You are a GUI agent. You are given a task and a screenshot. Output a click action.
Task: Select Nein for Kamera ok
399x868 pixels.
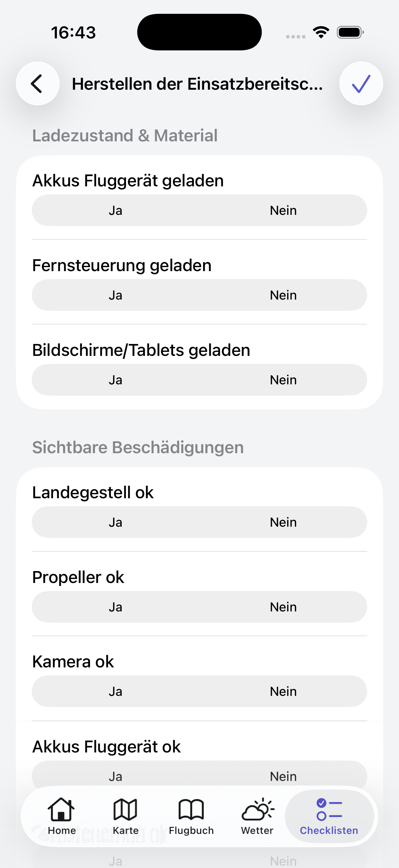coord(283,692)
